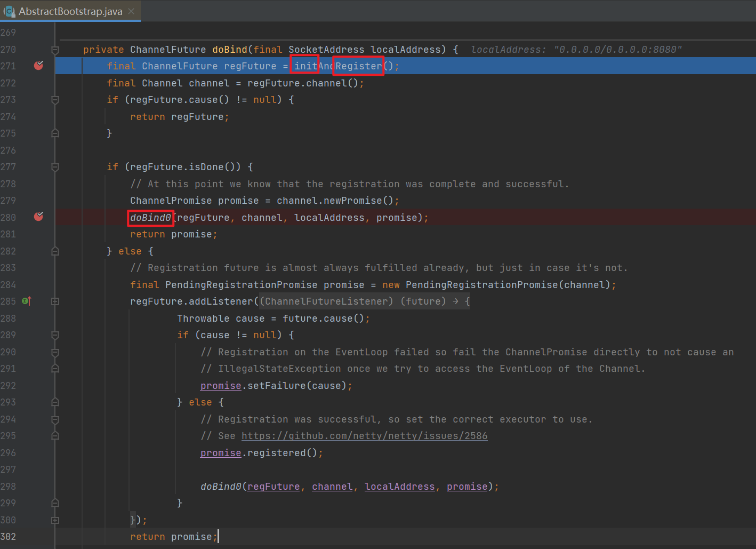
Task: Click line number 302 in the gutter
Action: (x=8, y=537)
